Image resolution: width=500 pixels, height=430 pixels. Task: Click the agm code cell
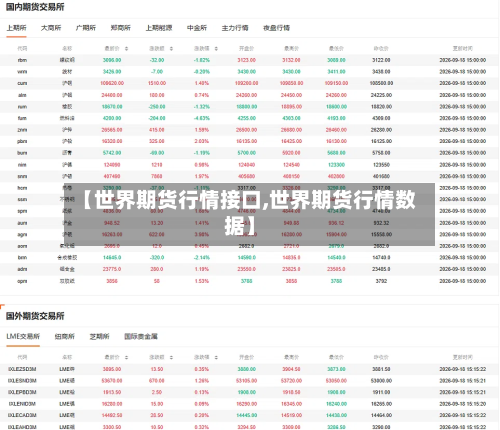(22, 235)
